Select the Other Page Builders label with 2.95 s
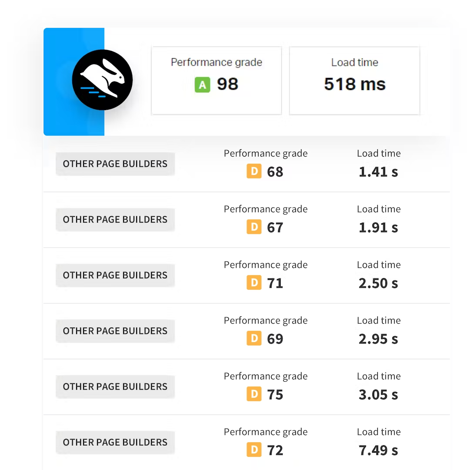476x470 pixels. pyautogui.click(x=115, y=331)
